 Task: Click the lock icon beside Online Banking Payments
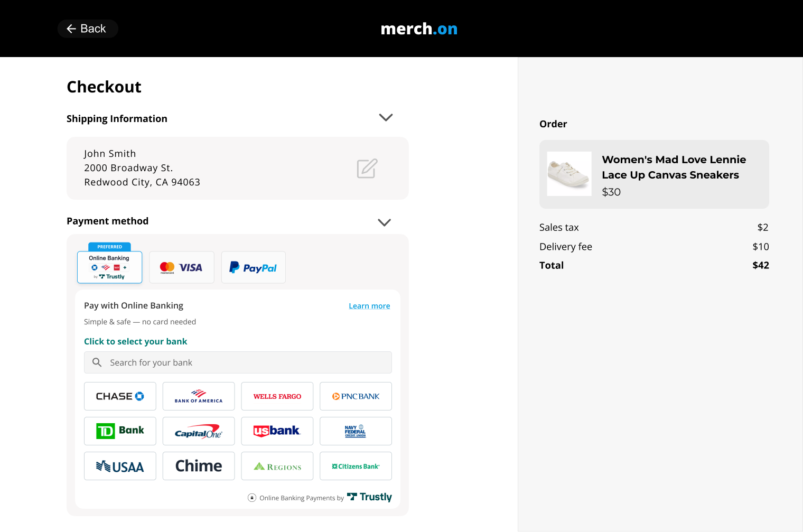coord(252,498)
